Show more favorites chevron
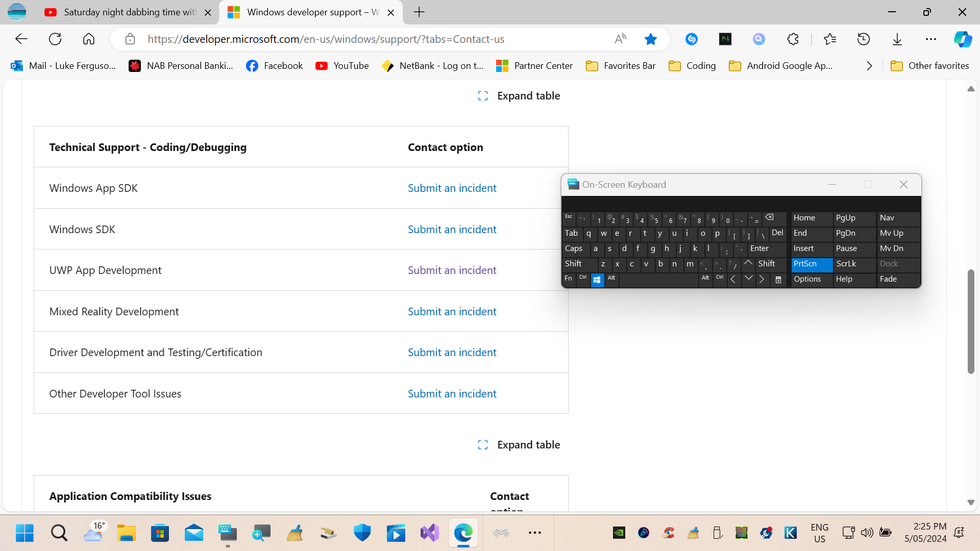Viewport: 980px width, 551px height. point(869,66)
